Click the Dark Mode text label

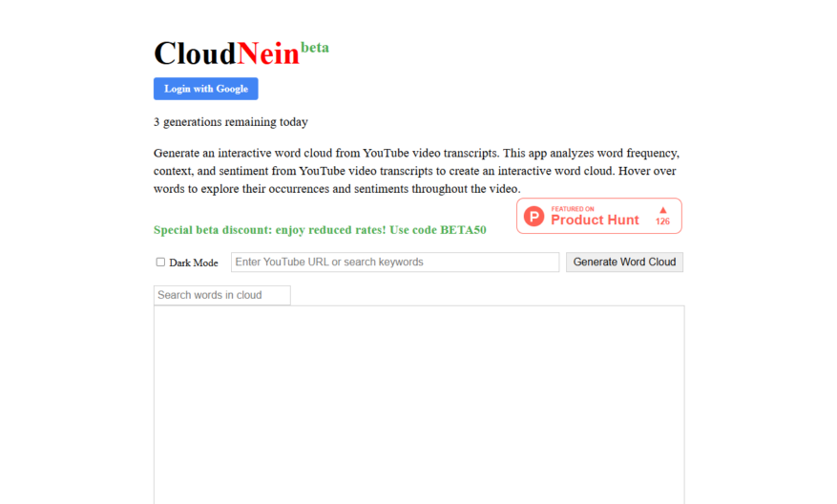[x=194, y=262]
